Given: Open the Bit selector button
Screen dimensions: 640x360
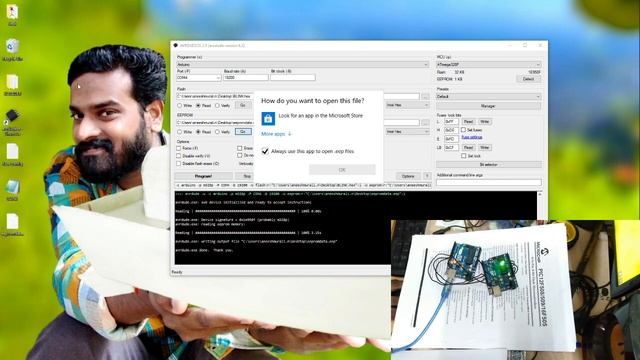Looking at the screenshot, I should click(x=489, y=164).
